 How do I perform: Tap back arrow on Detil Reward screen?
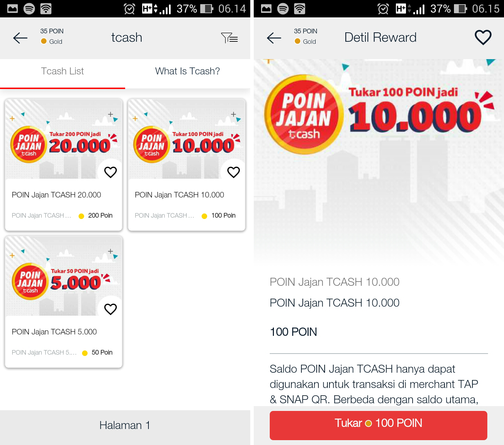pos(274,38)
